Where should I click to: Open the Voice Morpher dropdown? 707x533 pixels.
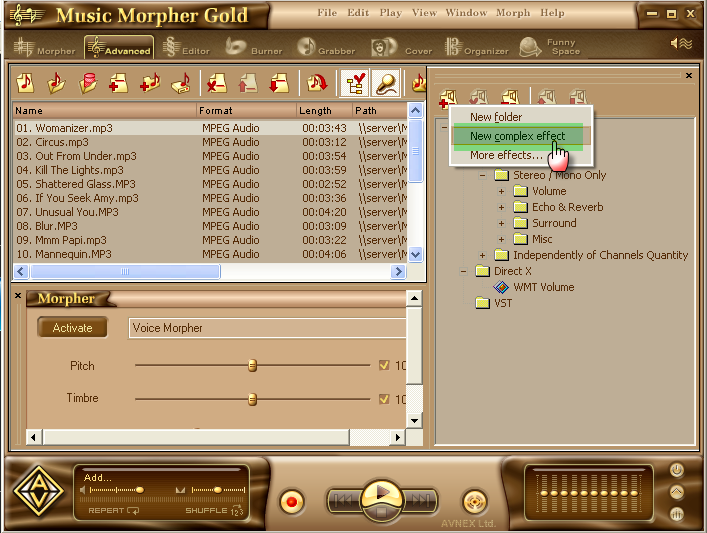click(267, 328)
